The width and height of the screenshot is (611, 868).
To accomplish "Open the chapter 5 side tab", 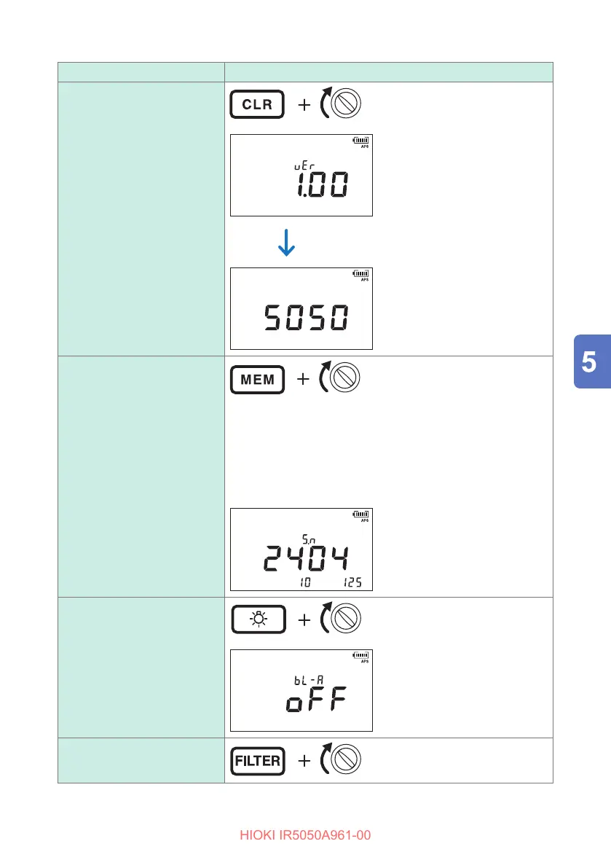I will pyautogui.click(x=591, y=361).
